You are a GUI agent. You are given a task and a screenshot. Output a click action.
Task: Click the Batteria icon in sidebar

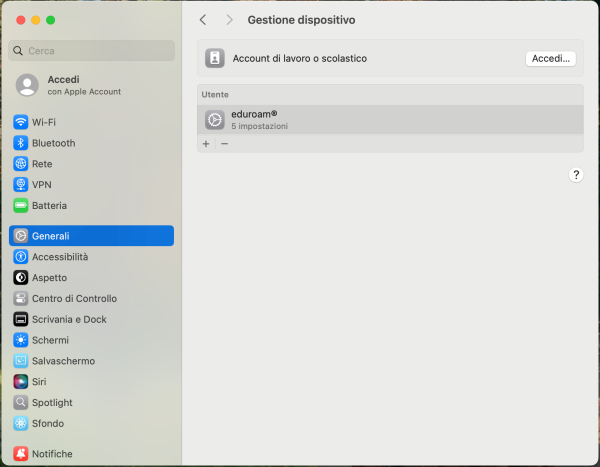[21, 206]
